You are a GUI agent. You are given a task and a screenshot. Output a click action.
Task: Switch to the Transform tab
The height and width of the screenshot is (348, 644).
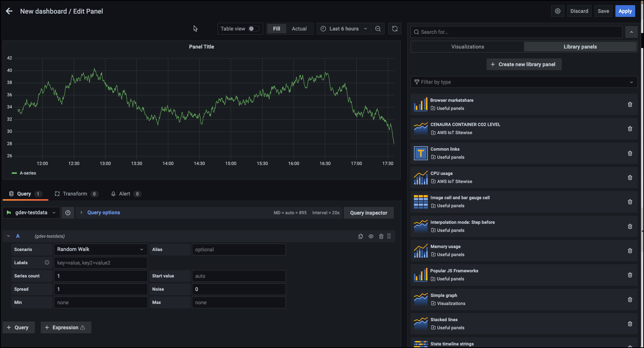point(76,194)
